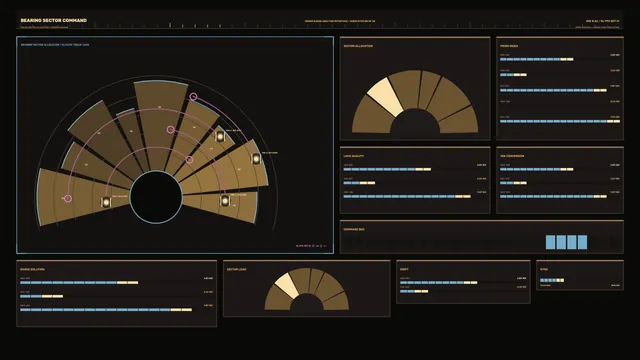Select the track marker on the large right sector's outer edge

coord(256,158)
